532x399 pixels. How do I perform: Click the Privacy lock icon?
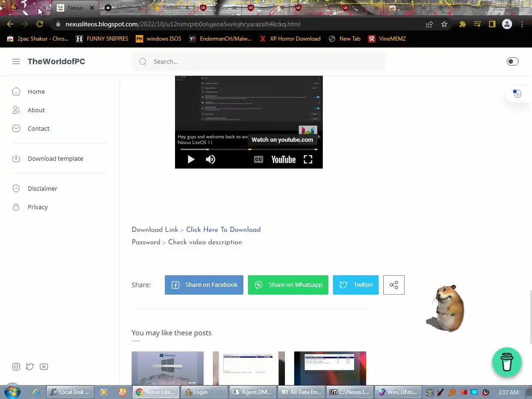click(16, 207)
